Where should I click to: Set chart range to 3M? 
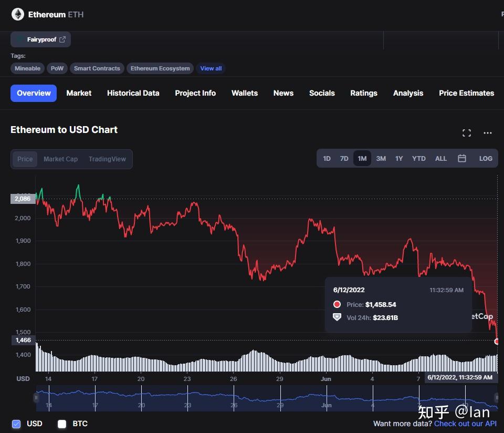381,159
